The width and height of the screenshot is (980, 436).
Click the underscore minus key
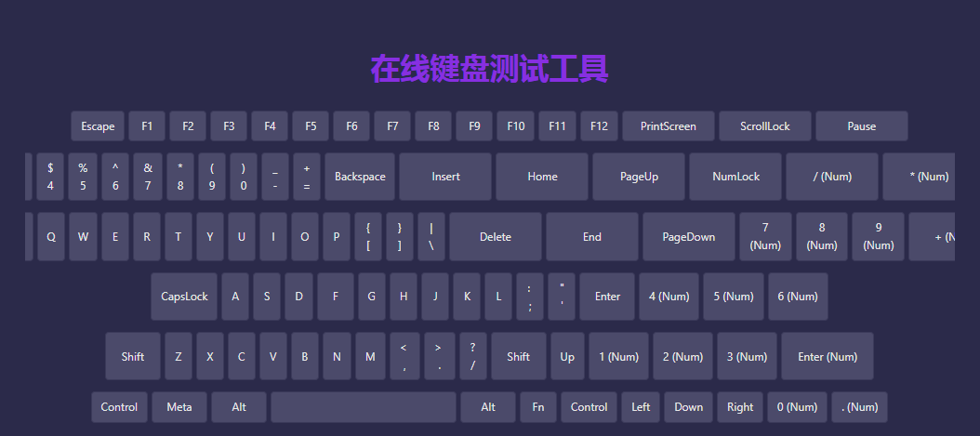[275, 177]
